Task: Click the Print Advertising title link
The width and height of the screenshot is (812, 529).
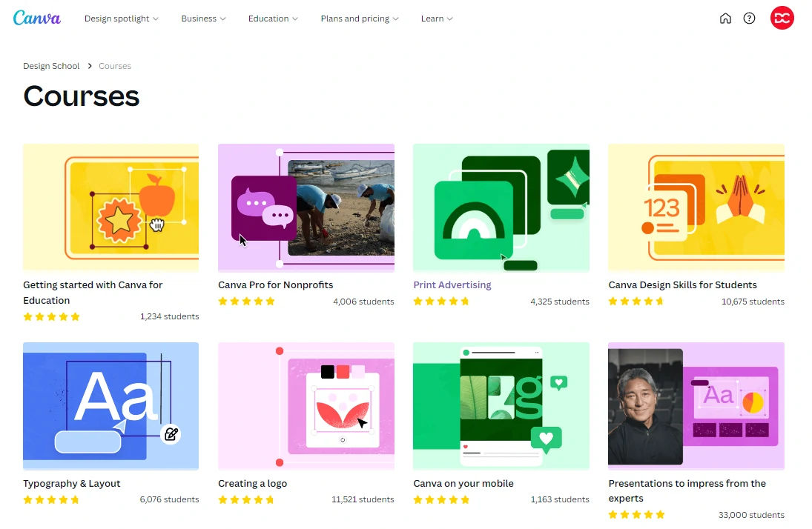Action: tap(452, 285)
